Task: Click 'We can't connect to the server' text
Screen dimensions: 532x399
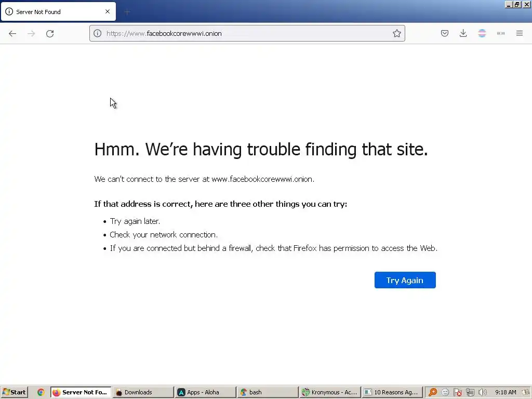Action: click(x=204, y=179)
